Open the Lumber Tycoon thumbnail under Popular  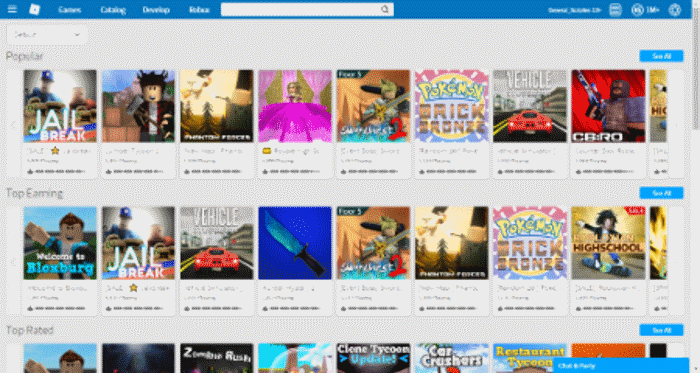(x=138, y=106)
